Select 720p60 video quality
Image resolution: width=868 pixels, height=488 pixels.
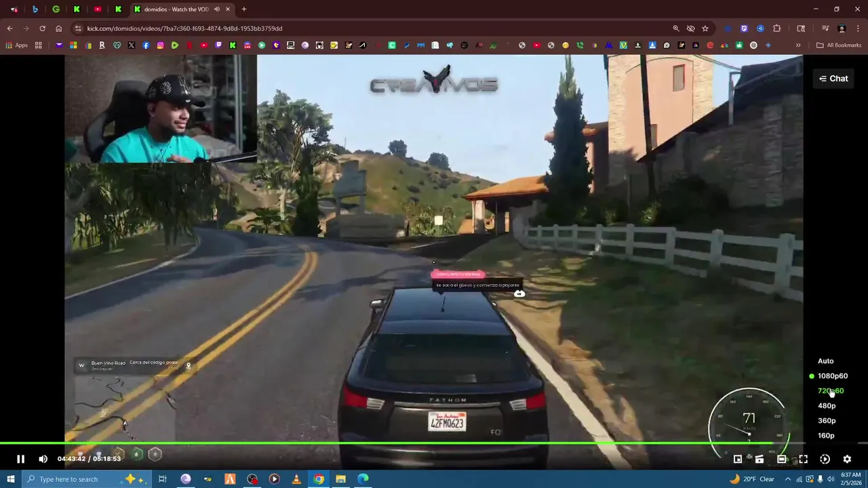[831, 391]
